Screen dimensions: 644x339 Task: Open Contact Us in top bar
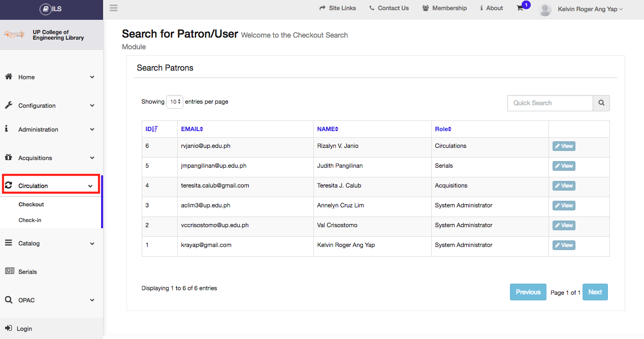tap(389, 8)
